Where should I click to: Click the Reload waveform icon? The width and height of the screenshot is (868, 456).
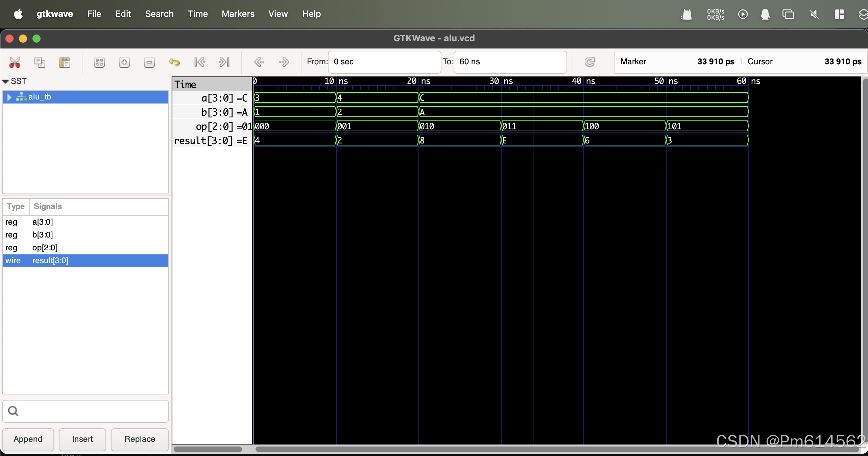click(590, 62)
